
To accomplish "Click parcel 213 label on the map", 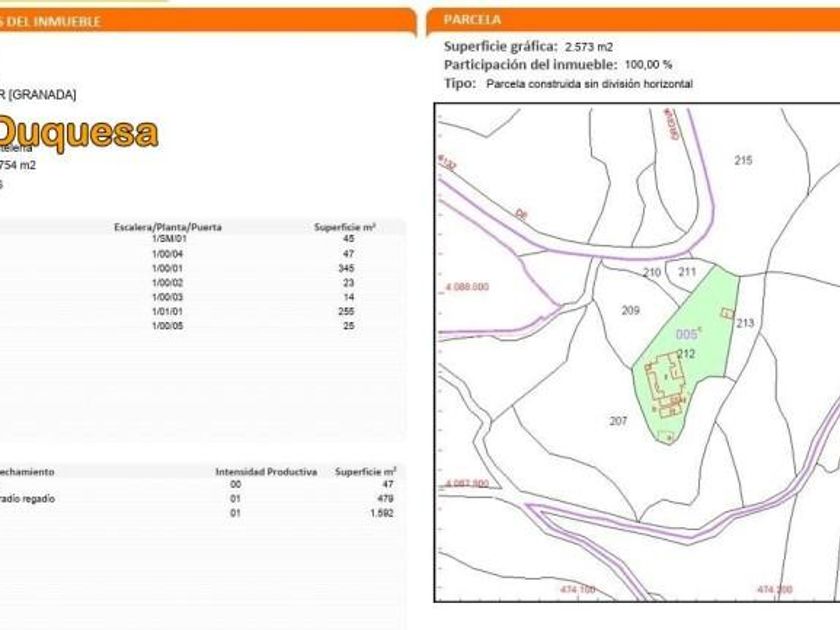I will (745, 323).
